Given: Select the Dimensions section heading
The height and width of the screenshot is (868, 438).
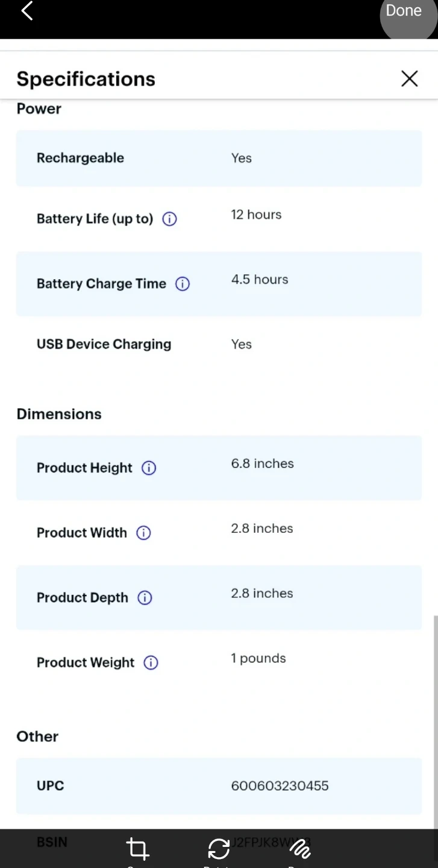Looking at the screenshot, I should click(59, 414).
